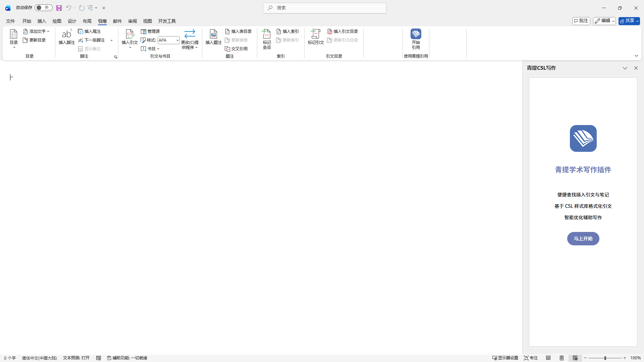Switch to Focus mode (专注) in status bar
The image size is (644, 362).
click(x=531, y=358)
